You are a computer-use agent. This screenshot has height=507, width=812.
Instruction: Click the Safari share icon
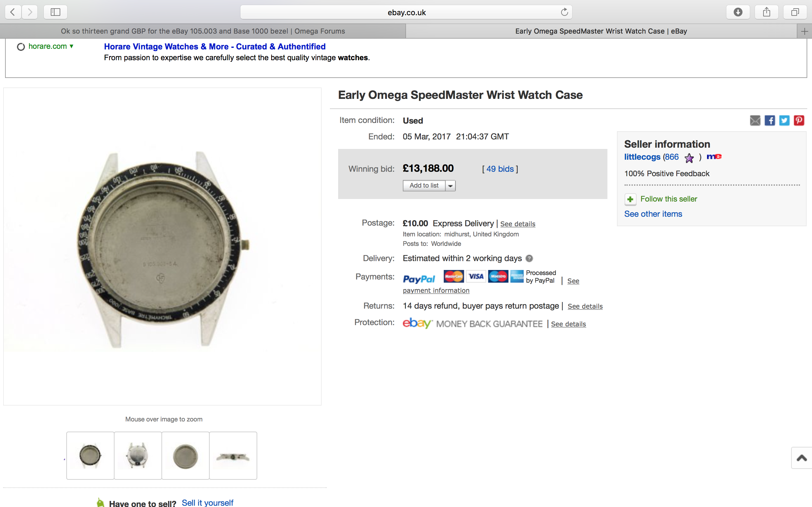point(766,12)
